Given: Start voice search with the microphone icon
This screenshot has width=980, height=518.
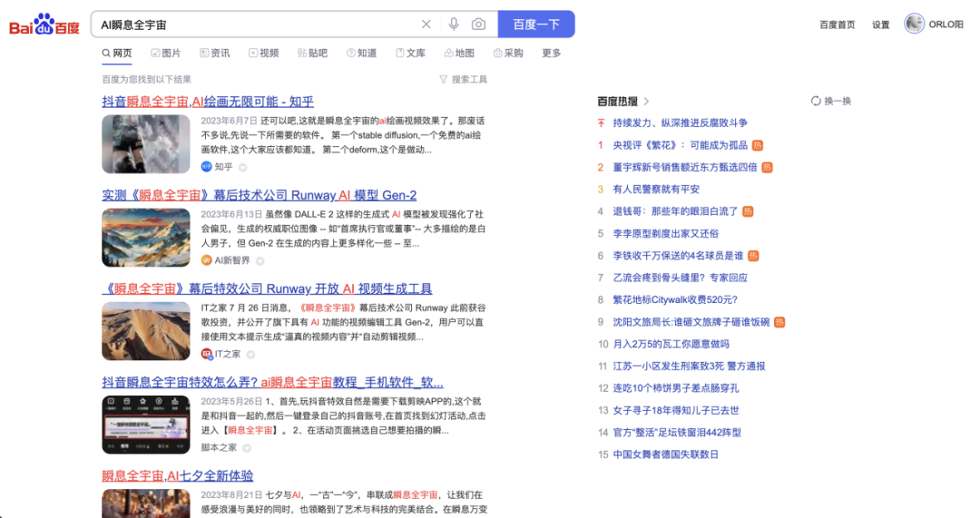Looking at the screenshot, I should (x=454, y=24).
